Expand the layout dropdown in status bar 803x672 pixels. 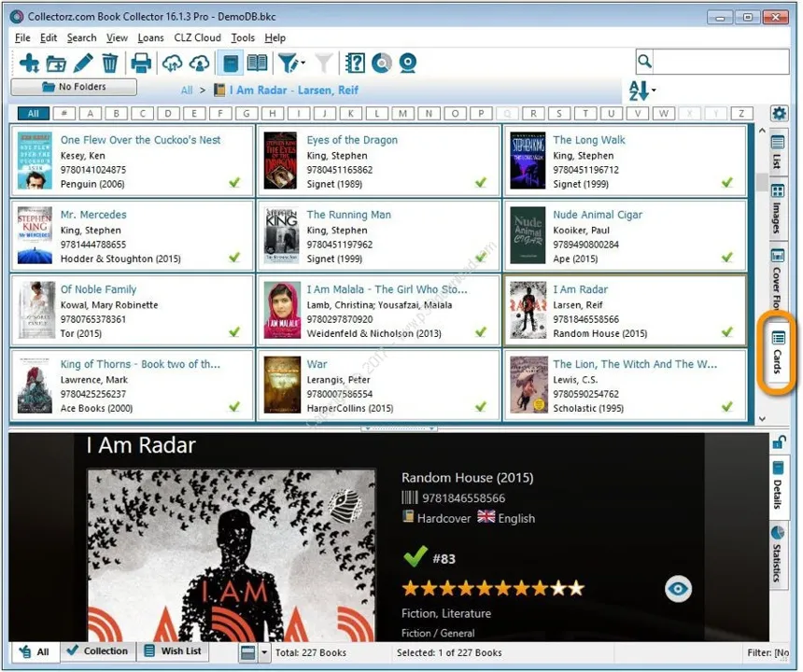click(x=263, y=652)
